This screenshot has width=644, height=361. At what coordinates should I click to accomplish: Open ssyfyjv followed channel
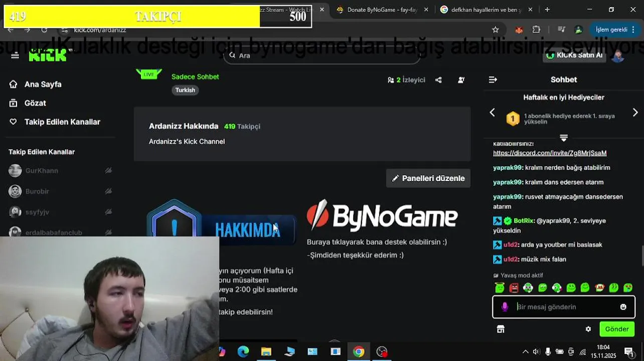[37, 212]
